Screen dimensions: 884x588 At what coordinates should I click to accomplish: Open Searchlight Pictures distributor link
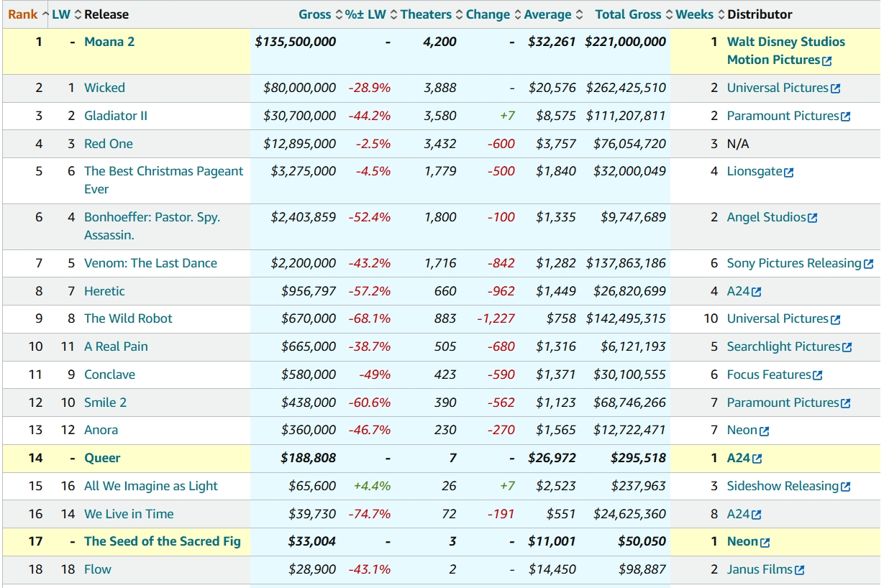pyautogui.click(x=783, y=346)
